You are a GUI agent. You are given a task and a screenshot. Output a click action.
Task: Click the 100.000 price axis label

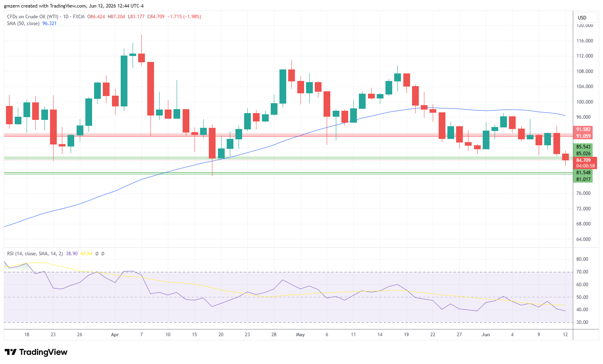pos(585,102)
